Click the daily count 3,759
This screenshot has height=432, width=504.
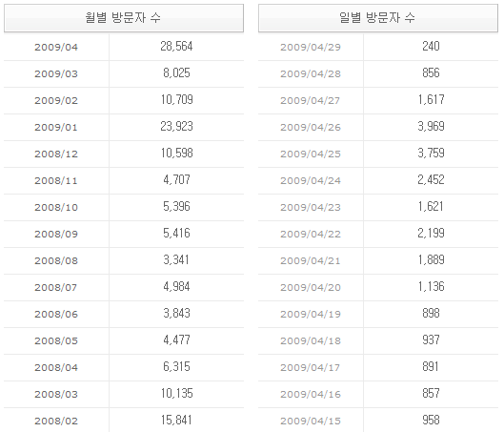[431, 154]
